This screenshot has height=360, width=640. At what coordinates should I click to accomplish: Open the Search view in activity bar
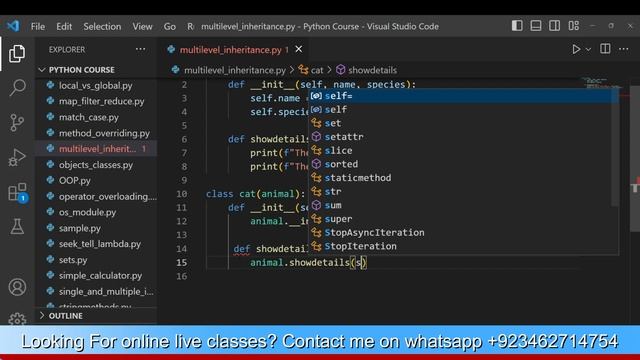17,87
